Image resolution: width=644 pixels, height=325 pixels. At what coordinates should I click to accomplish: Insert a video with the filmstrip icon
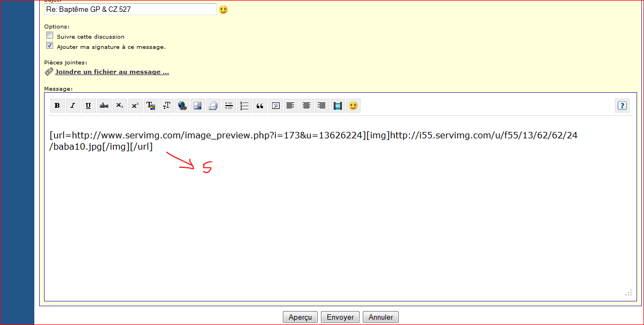[338, 106]
